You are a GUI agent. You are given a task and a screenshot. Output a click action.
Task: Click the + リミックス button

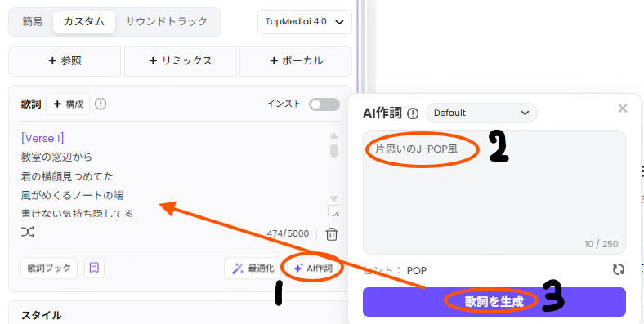pos(181,60)
